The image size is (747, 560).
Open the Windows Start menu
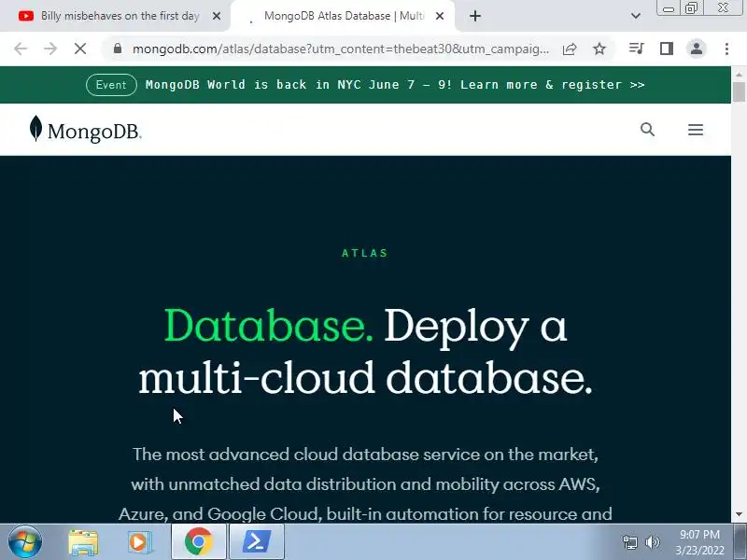click(25, 542)
